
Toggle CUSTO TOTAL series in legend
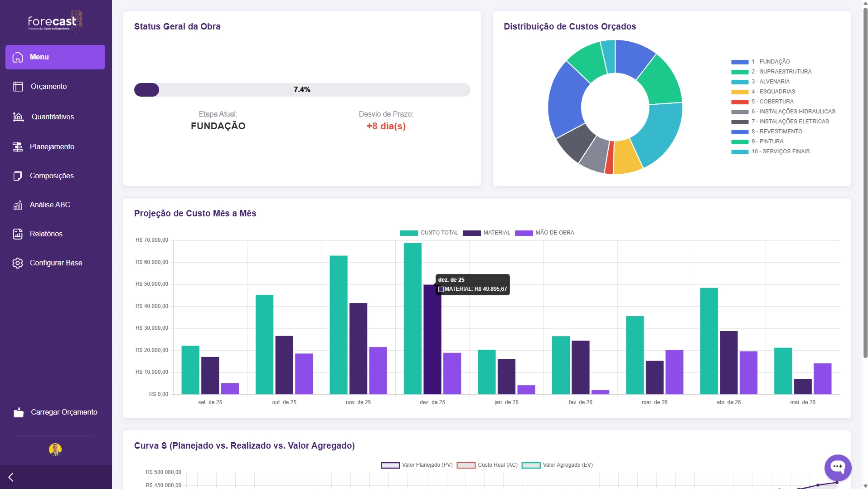tap(429, 233)
